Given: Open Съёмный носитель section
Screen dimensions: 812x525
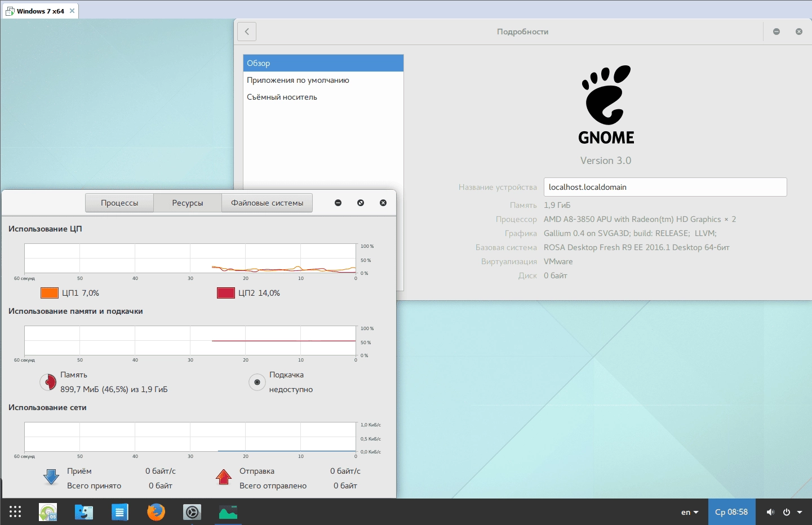Looking at the screenshot, I should pyautogui.click(x=323, y=97).
